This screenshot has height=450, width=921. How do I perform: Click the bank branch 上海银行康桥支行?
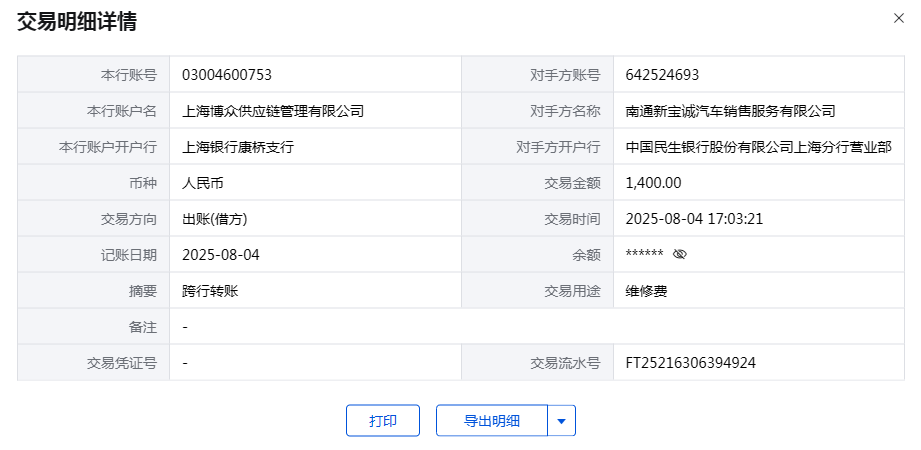tap(238, 147)
